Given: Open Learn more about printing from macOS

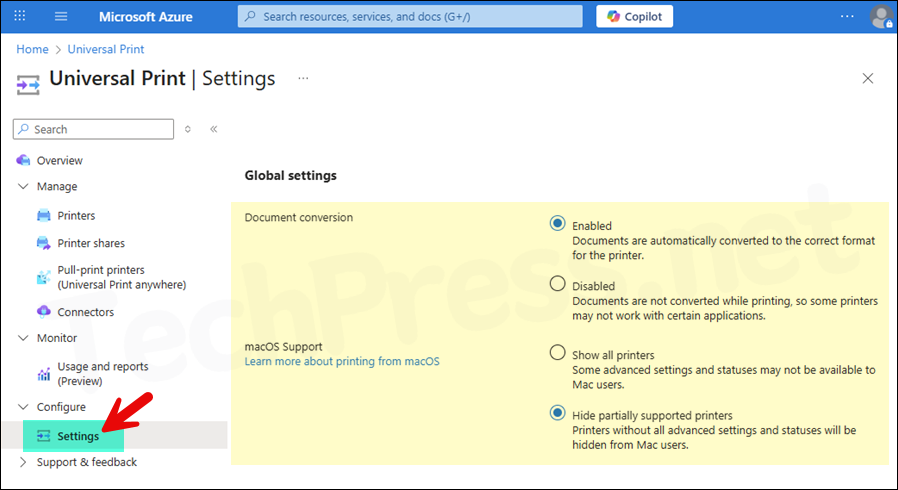Looking at the screenshot, I should coord(342,361).
